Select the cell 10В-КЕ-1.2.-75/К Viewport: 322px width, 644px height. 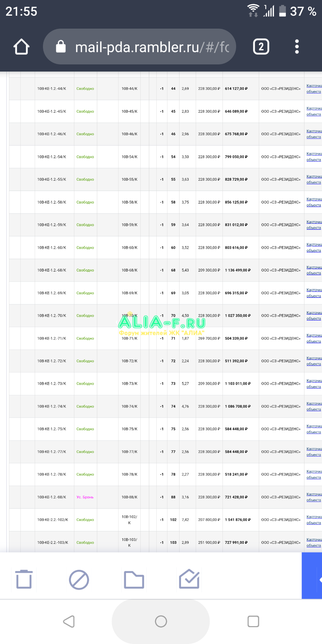tap(52, 429)
